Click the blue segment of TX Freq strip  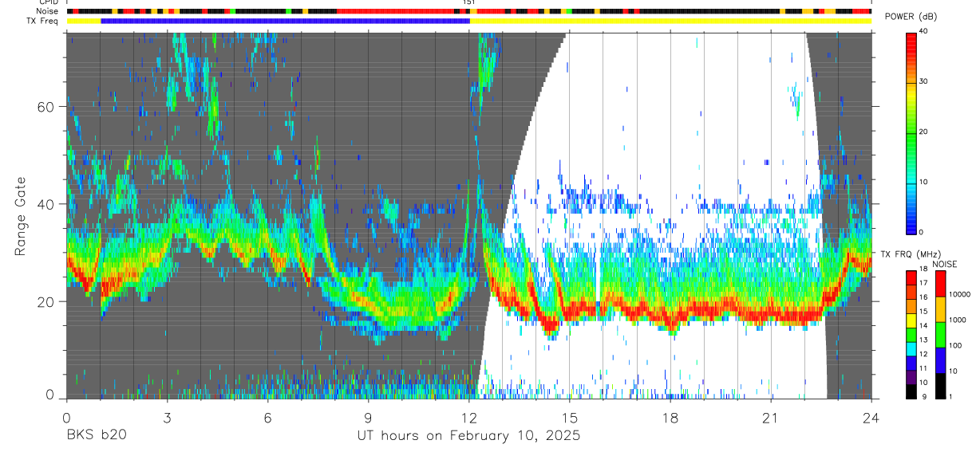click(x=286, y=21)
